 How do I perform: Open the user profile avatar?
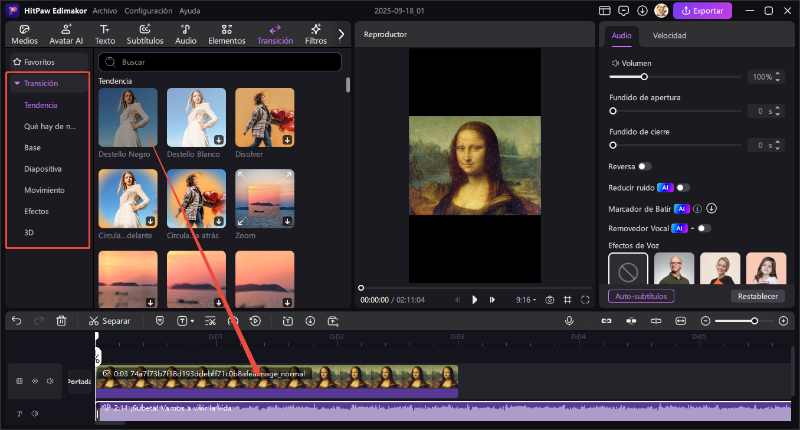tap(661, 11)
